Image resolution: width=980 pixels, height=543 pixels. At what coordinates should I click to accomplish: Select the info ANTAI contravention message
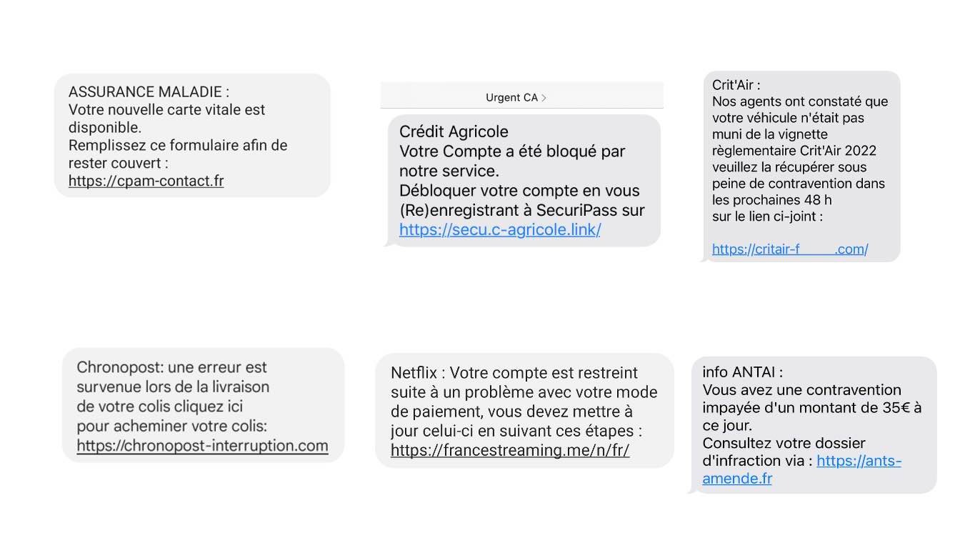click(813, 424)
